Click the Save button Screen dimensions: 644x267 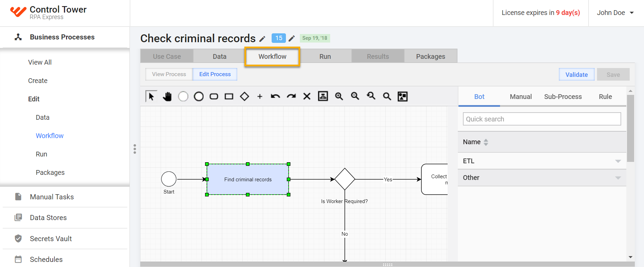pos(613,74)
